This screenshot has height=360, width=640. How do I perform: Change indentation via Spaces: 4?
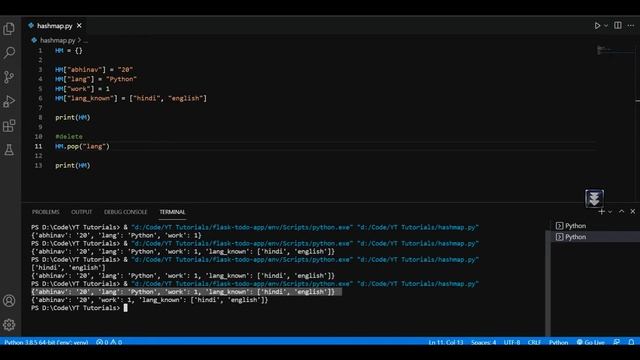point(483,342)
